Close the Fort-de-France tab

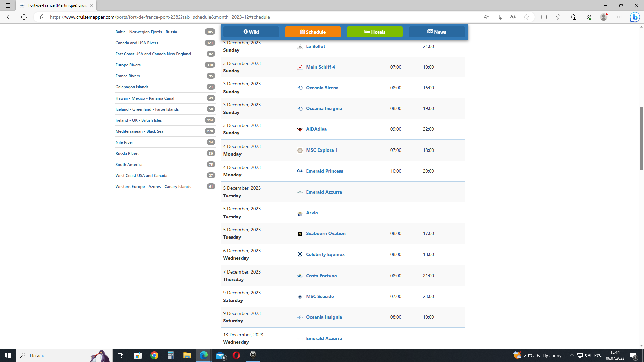[x=91, y=5]
